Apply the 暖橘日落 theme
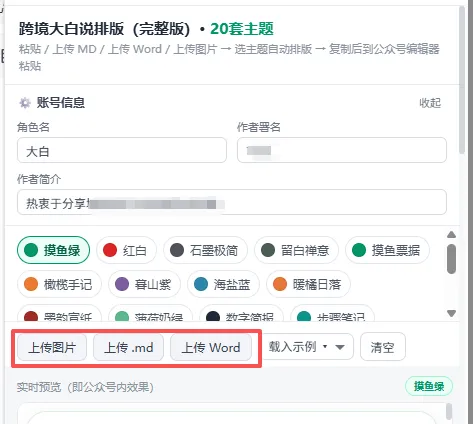This screenshot has height=424, width=473. tap(308, 284)
